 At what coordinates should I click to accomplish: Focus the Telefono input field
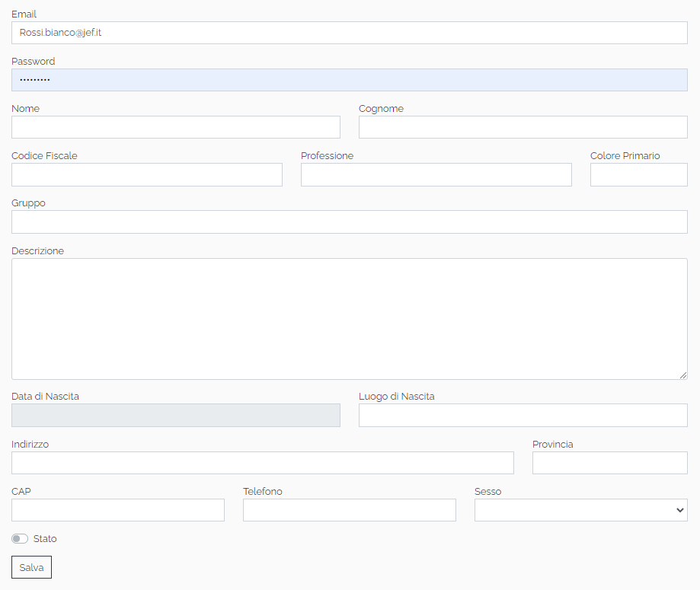(349, 510)
